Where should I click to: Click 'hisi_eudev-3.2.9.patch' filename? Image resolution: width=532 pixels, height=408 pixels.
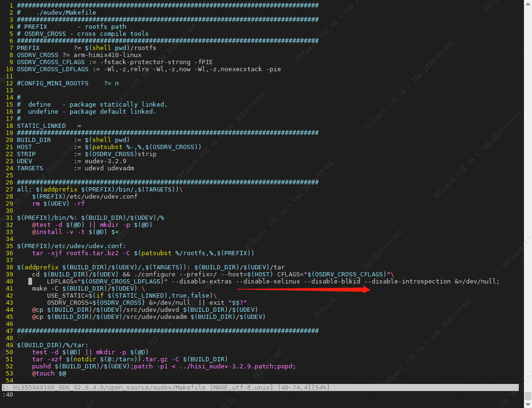click(x=232, y=366)
